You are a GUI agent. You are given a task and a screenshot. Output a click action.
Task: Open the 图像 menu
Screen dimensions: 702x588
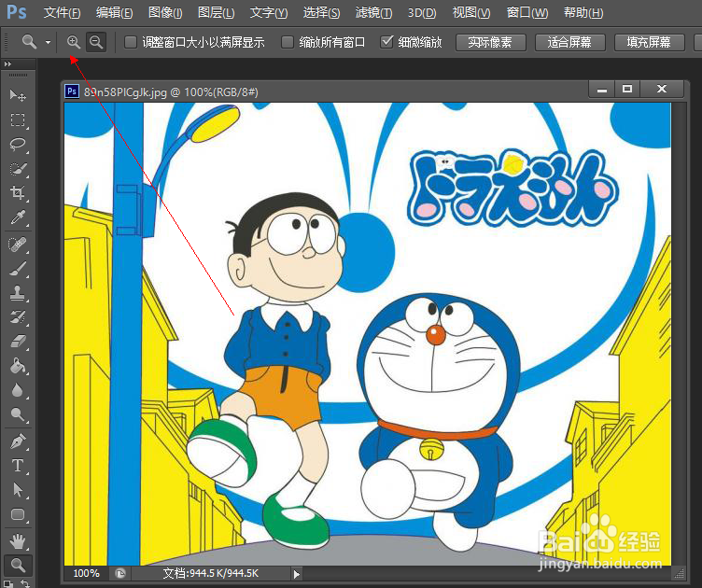165,12
